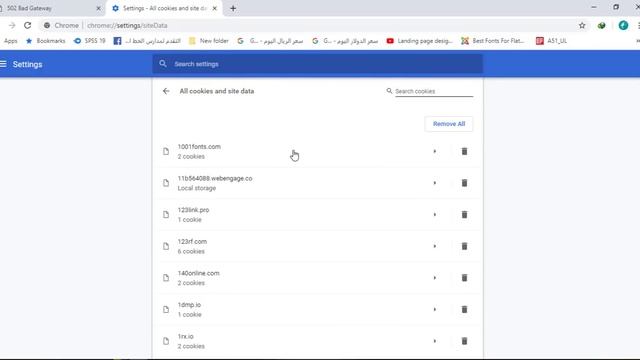Click the 1dmp.io site name

pyautogui.click(x=189, y=305)
